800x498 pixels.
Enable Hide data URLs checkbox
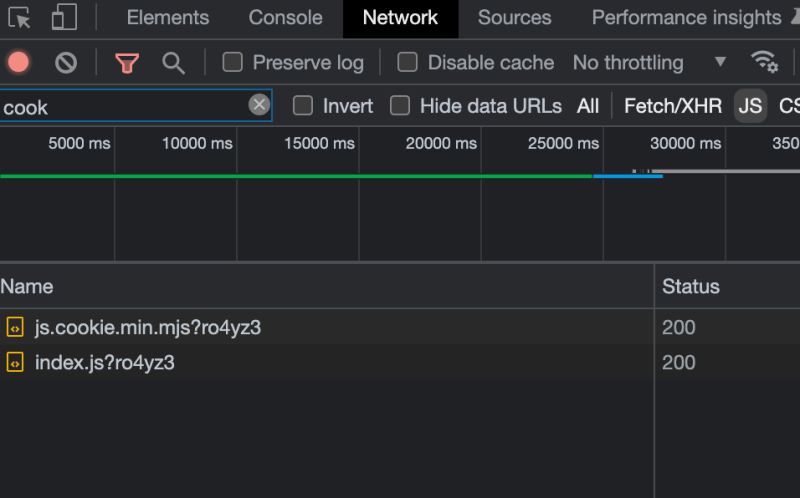pyautogui.click(x=400, y=105)
